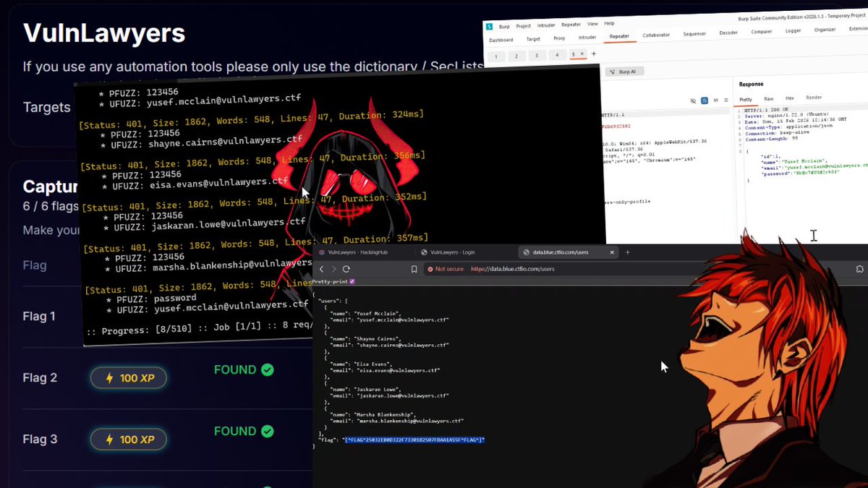Click the "Response" heading in Burp

753,84
